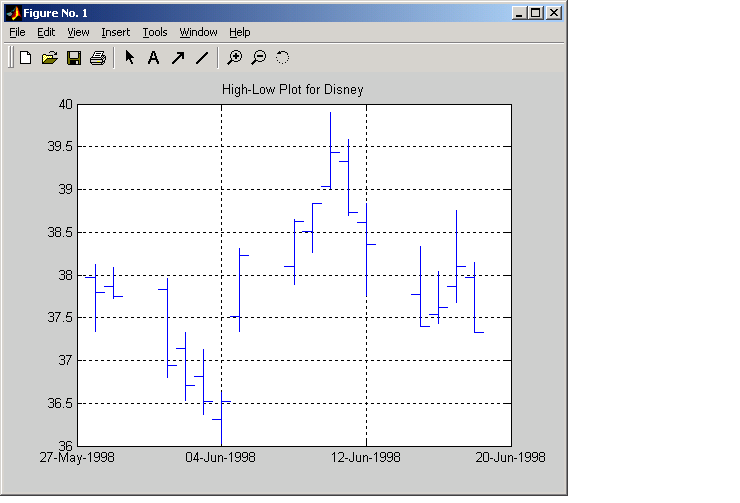The image size is (740, 503).
Task: Select the Add Line tool
Action: pyautogui.click(x=202, y=58)
